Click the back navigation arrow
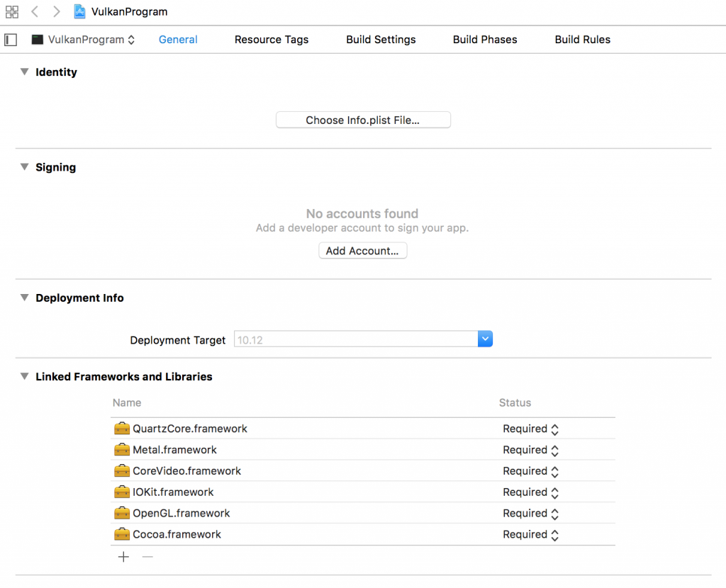 coord(34,11)
